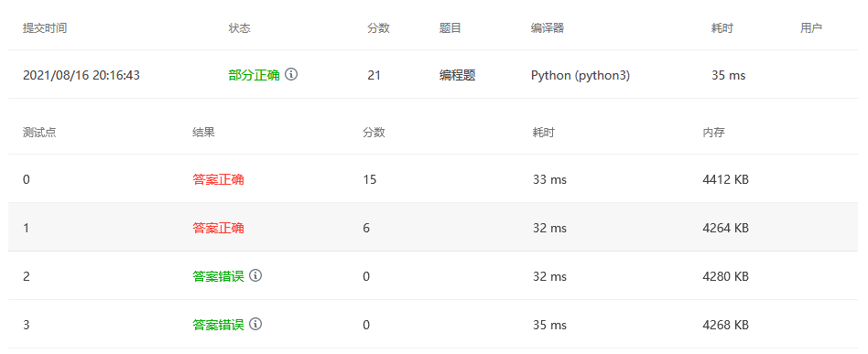868x354 pixels.
Task: Click the total score 21
Action: pos(374,75)
